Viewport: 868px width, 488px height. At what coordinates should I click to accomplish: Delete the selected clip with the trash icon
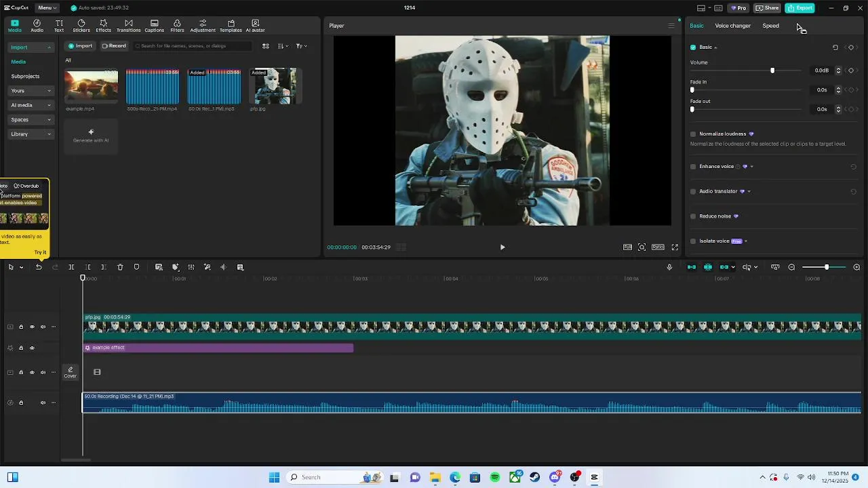(120, 267)
